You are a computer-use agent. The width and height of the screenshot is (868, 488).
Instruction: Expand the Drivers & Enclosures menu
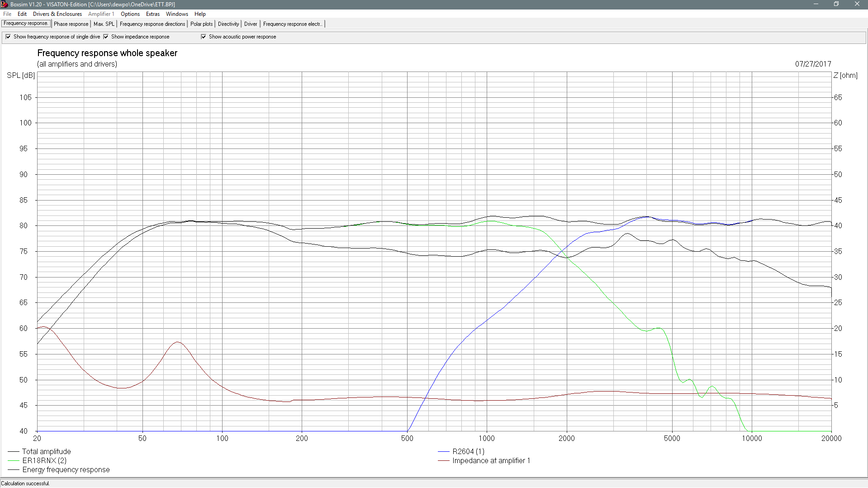[57, 14]
